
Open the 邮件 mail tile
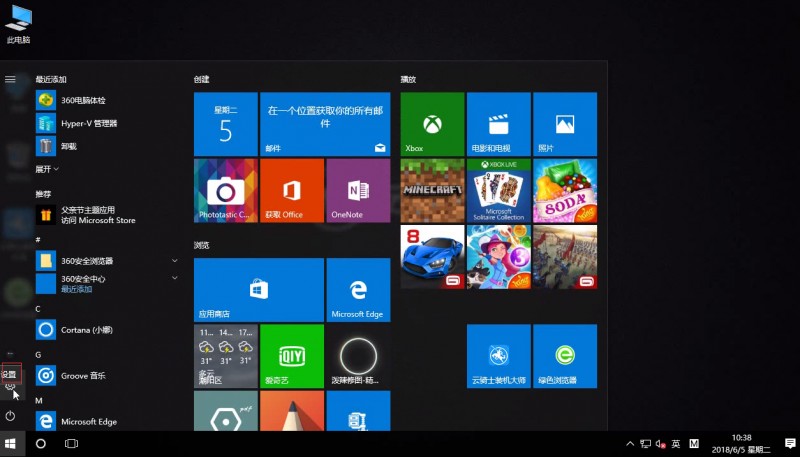coord(325,124)
